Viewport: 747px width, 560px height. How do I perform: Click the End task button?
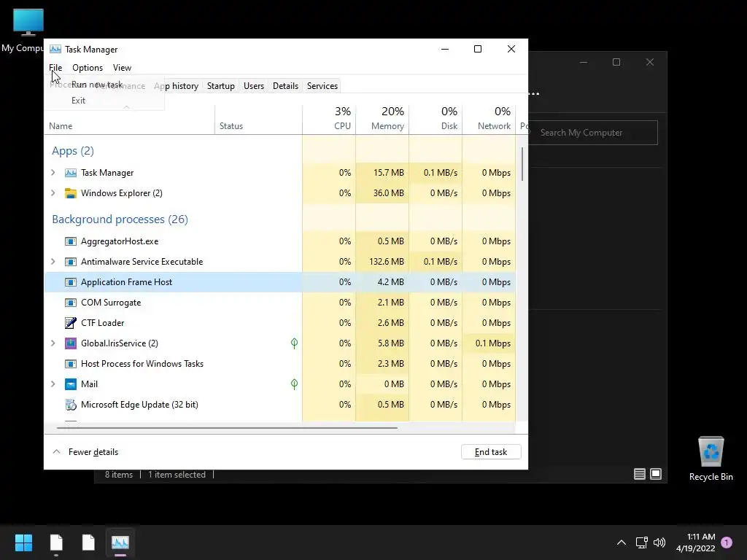click(x=491, y=452)
